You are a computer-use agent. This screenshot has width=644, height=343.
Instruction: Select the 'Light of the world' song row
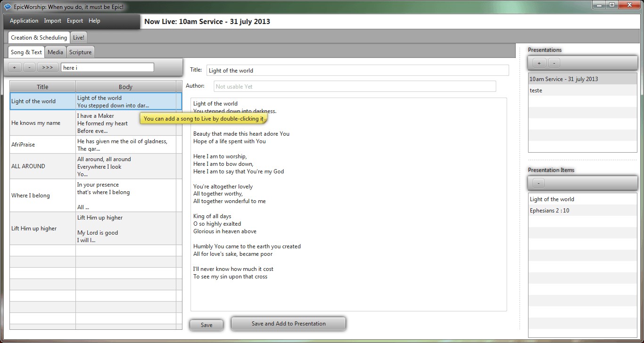[x=96, y=101]
